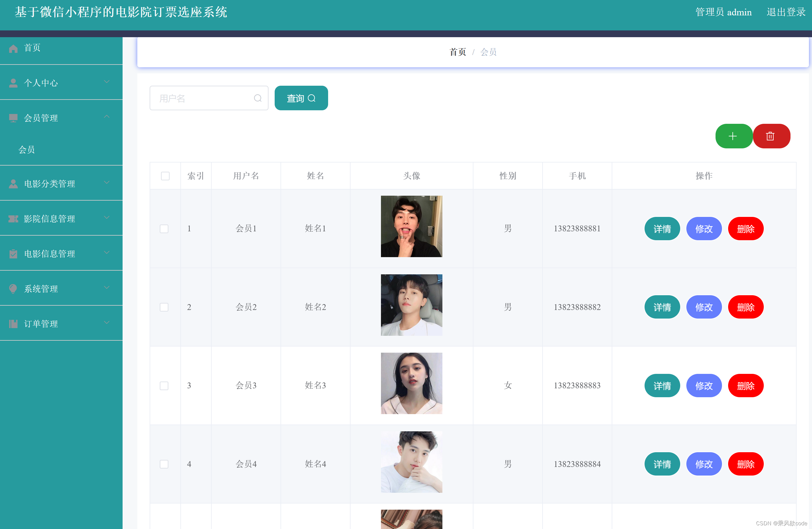This screenshot has height=529, width=812.
Task: Check the checkbox for 会员2 row
Action: pyautogui.click(x=164, y=307)
